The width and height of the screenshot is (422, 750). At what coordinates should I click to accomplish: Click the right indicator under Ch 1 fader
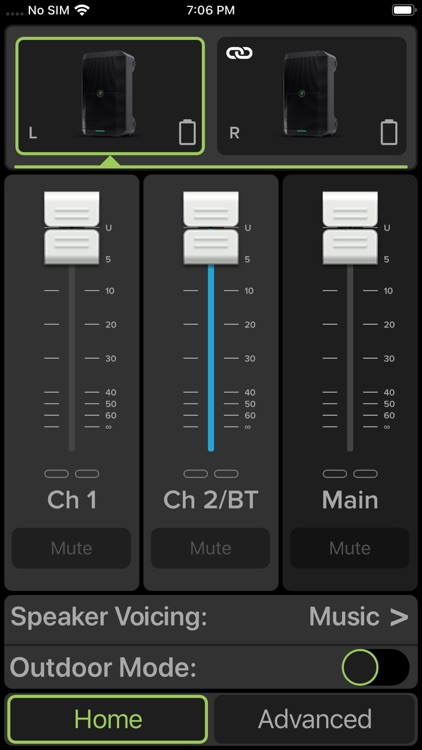(87, 474)
